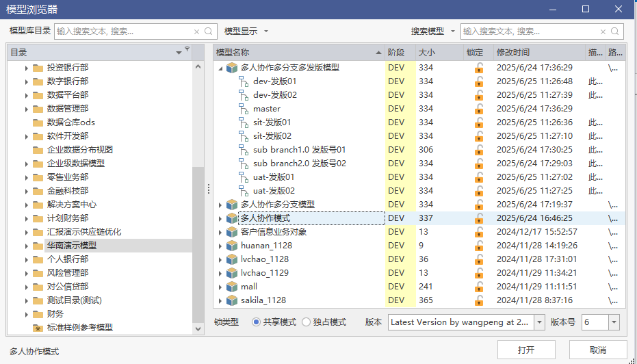
Task: Open the 模型显示 dropdown
Action: pos(266,31)
